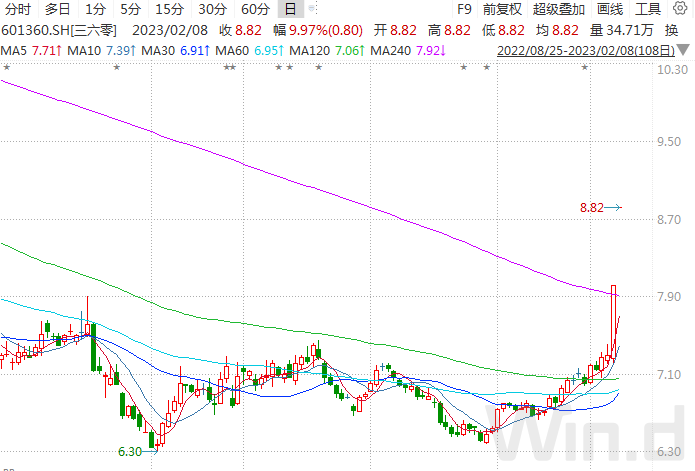Click the date range 2022/08/25-2023/02/08(108日)
The height and width of the screenshot is (471, 695).
586,51
